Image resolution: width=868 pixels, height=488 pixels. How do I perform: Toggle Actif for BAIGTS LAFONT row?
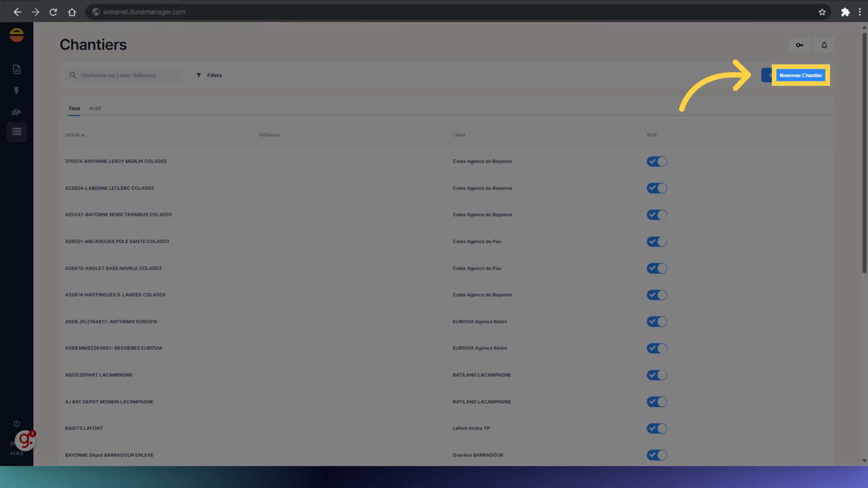click(656, 428)
